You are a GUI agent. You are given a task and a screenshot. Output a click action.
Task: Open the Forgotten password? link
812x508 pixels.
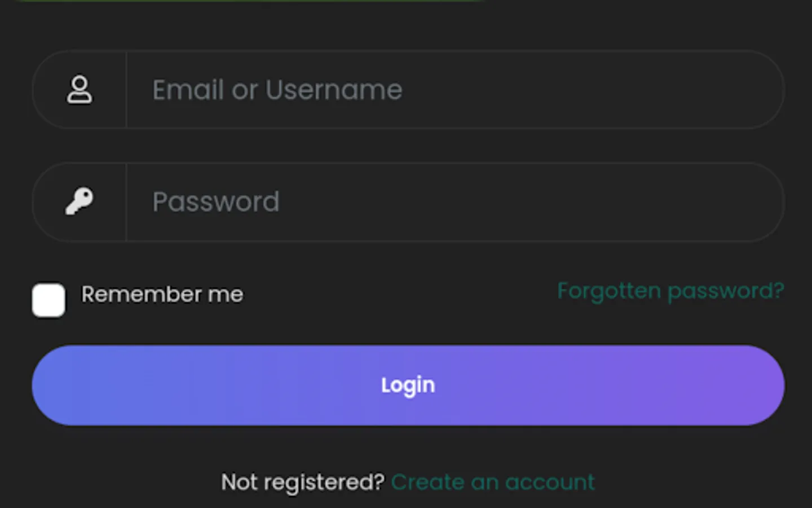pyautogui.click(x=670, y=291)
